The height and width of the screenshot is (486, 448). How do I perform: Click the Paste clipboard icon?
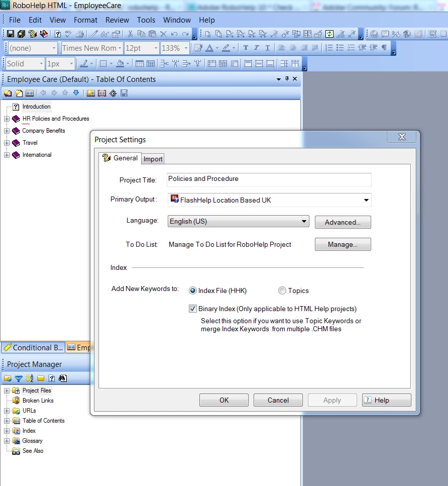[152, 34]
